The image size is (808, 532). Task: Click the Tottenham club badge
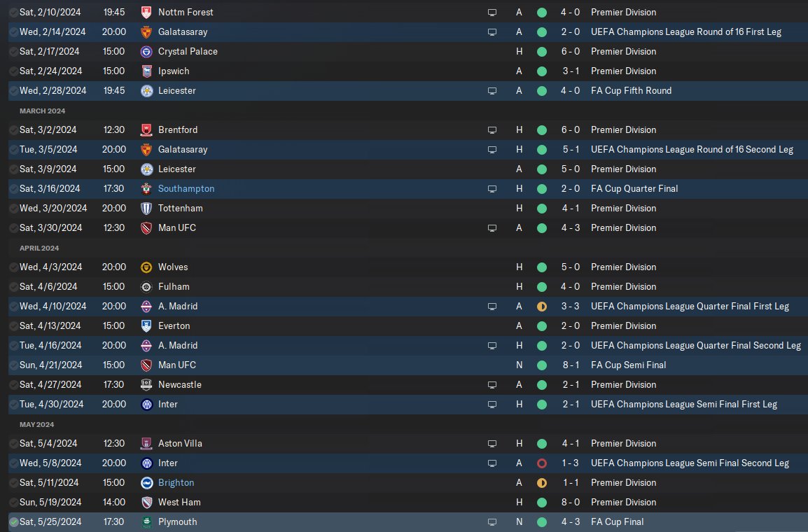146,209
